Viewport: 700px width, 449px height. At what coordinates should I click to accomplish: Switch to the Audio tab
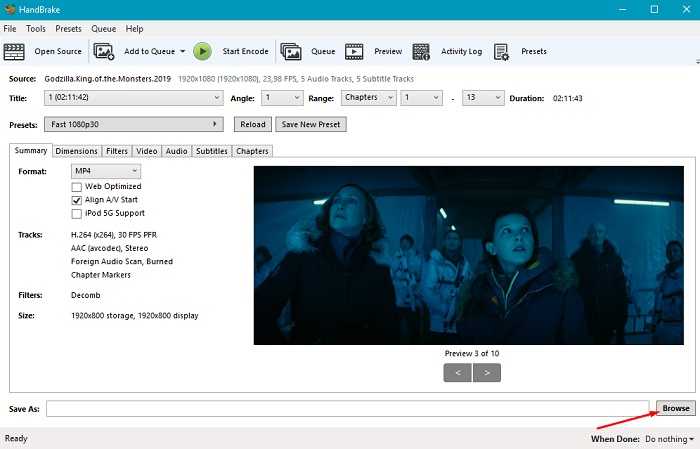[176, 151]
